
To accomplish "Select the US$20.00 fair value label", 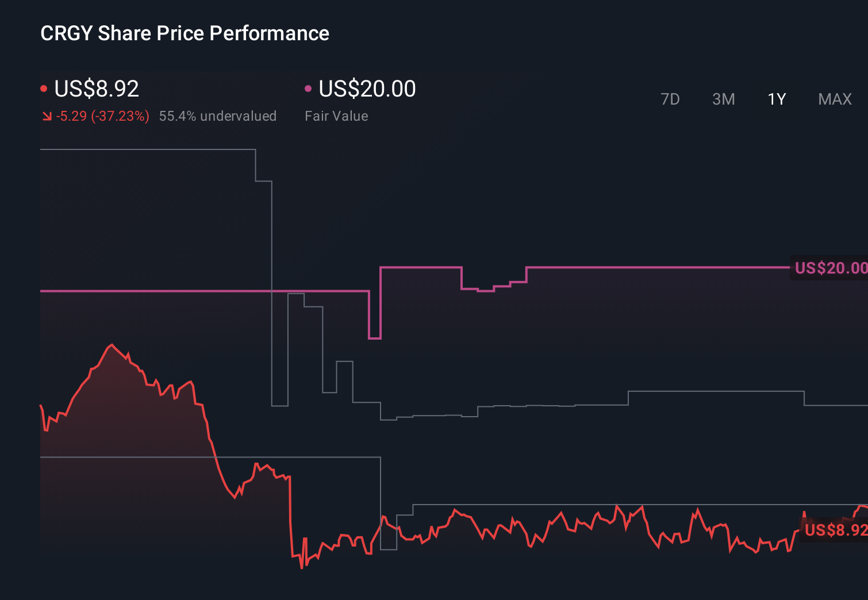I will pos(367,89).
